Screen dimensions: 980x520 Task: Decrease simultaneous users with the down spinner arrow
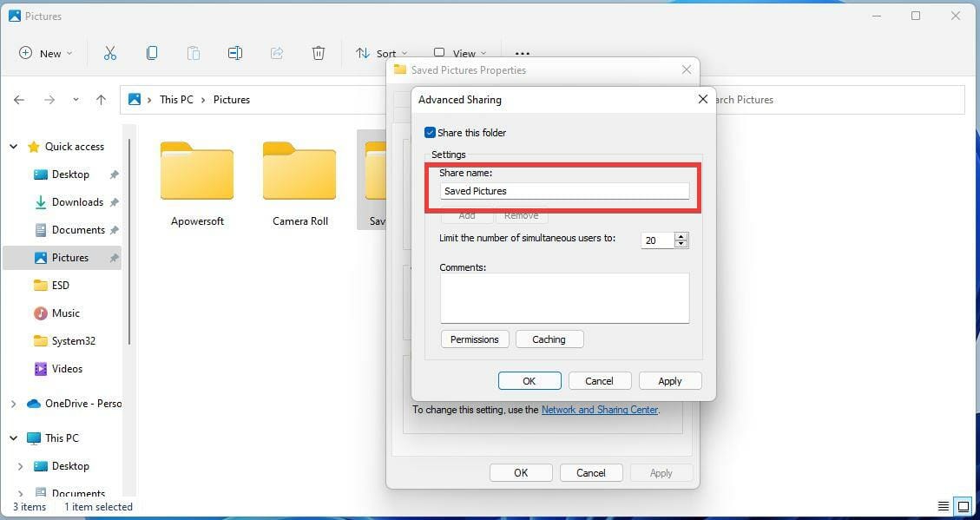click(x=681, y=244)
